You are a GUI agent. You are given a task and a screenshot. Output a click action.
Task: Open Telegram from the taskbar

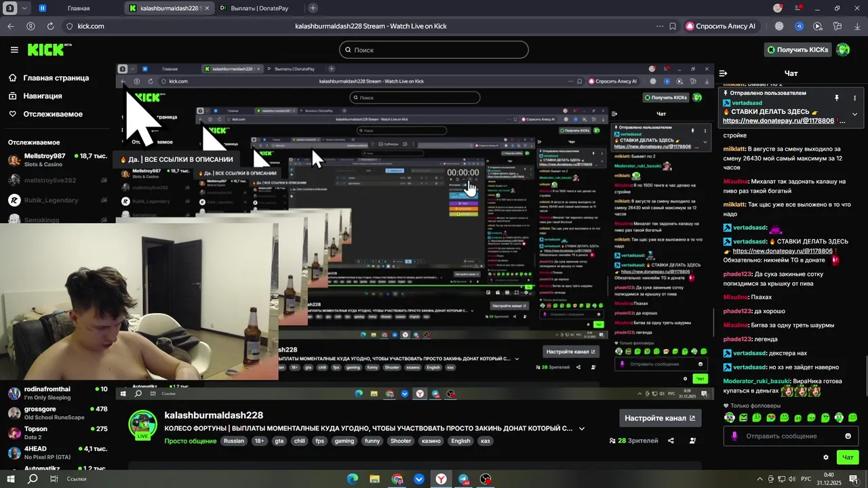click(463, 479)
